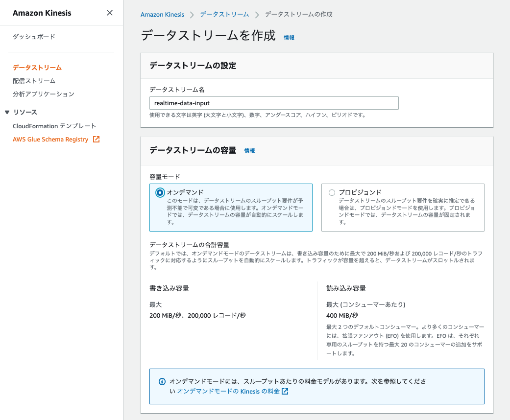Click external-link icon beside AWS Glue Schema Registry

tap(97, 139)
